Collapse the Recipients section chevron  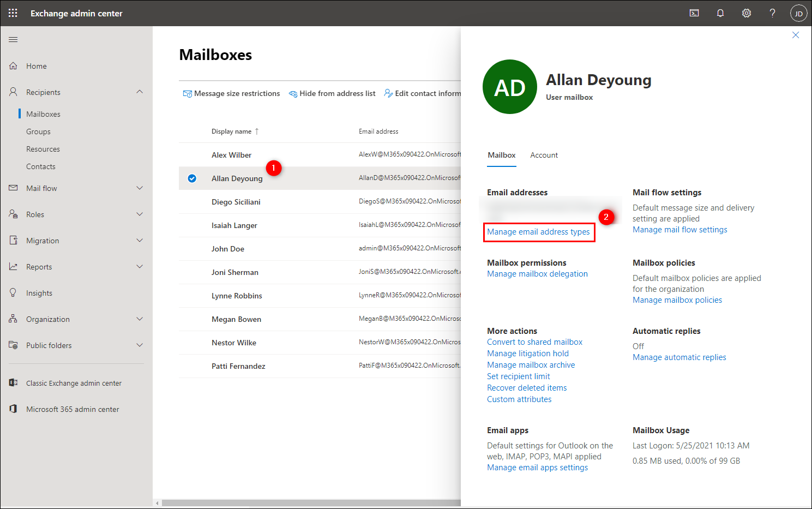point(140,92)
